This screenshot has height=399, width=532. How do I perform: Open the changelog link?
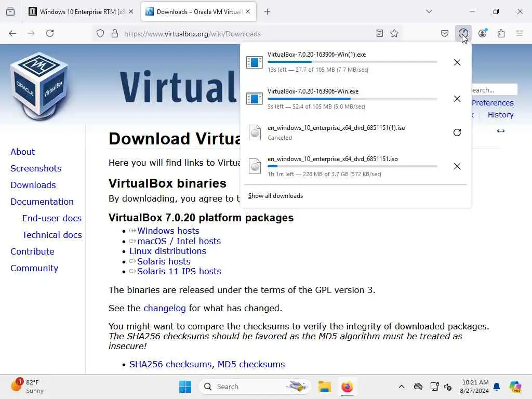165,308
